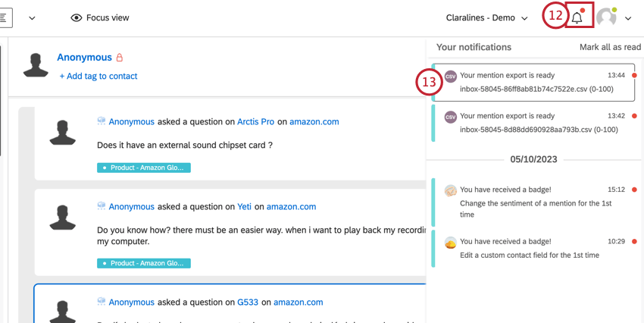Viewport: 644px width, 323px height.
Task: Toggle the unread red dot on the 15:12 badge notification
Action: [x=634, y=190]
